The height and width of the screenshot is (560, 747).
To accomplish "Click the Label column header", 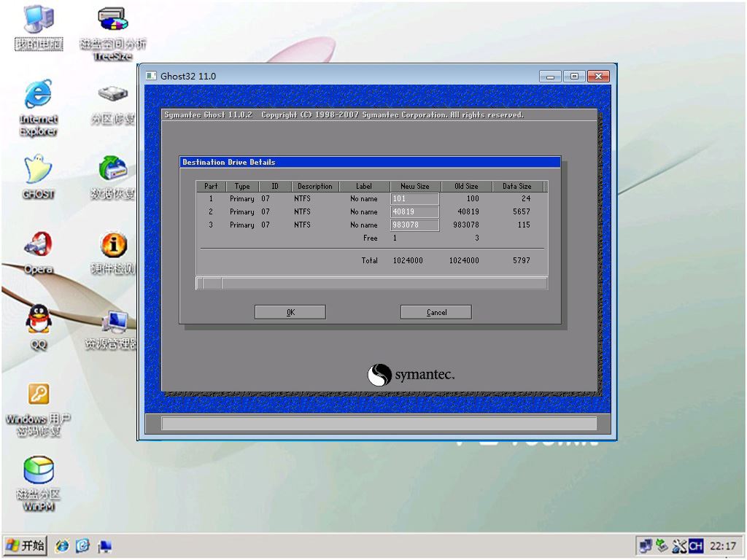I will click(x=364, y=186).
